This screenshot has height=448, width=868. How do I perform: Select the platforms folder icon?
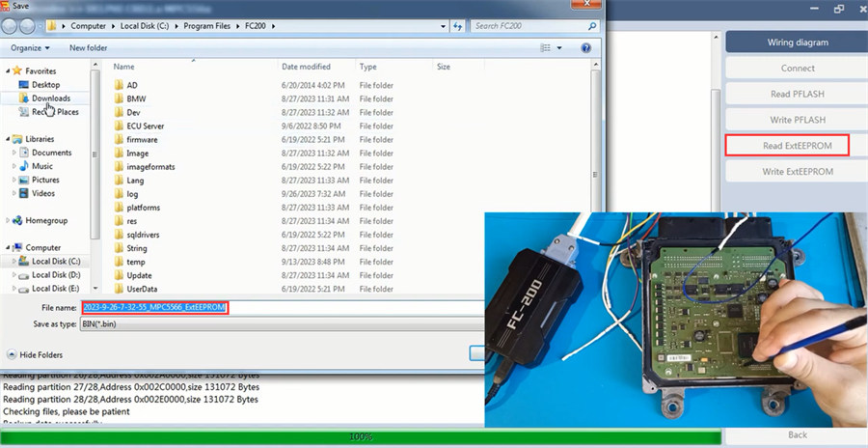click(119, 208)
